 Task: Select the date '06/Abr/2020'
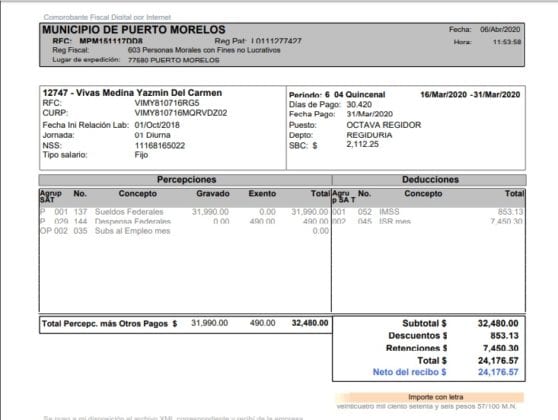point(500,30)
